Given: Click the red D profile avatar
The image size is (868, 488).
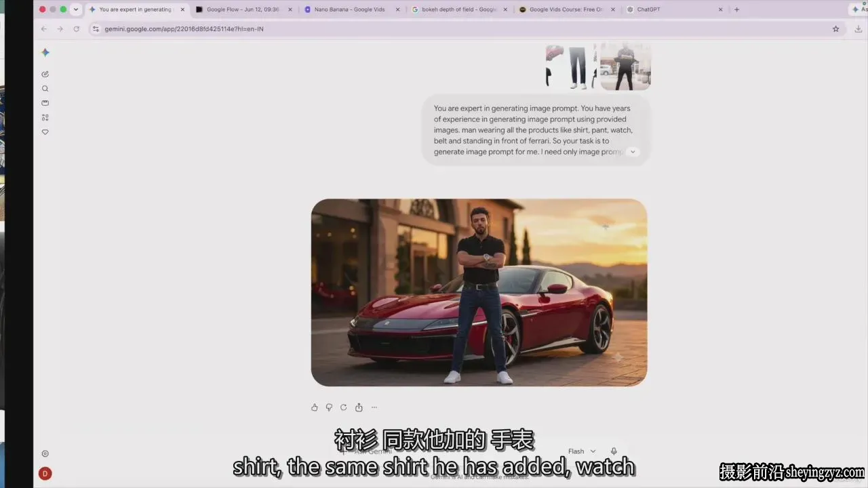Looking at the screenshot, I should (45, 474).
